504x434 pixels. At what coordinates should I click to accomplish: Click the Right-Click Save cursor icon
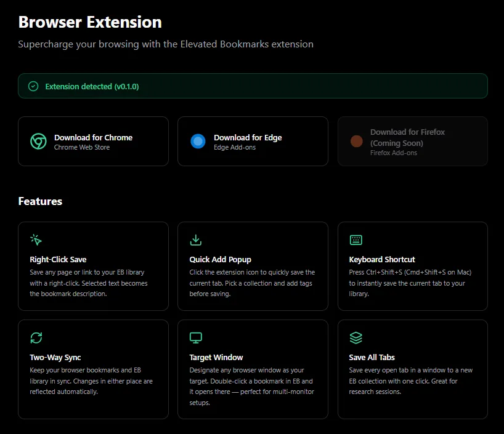tap(36, 239)
